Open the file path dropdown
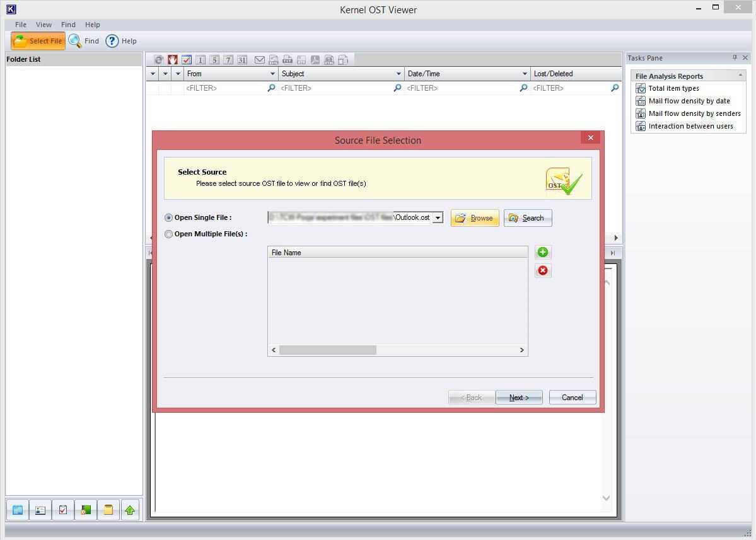 tap(438, 218)
